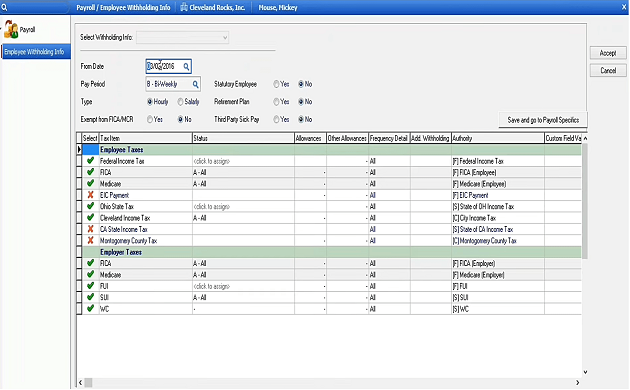The height and width of the screenshot is (390, 630).
Task: Select Hourly type
Action: (149, 102)
